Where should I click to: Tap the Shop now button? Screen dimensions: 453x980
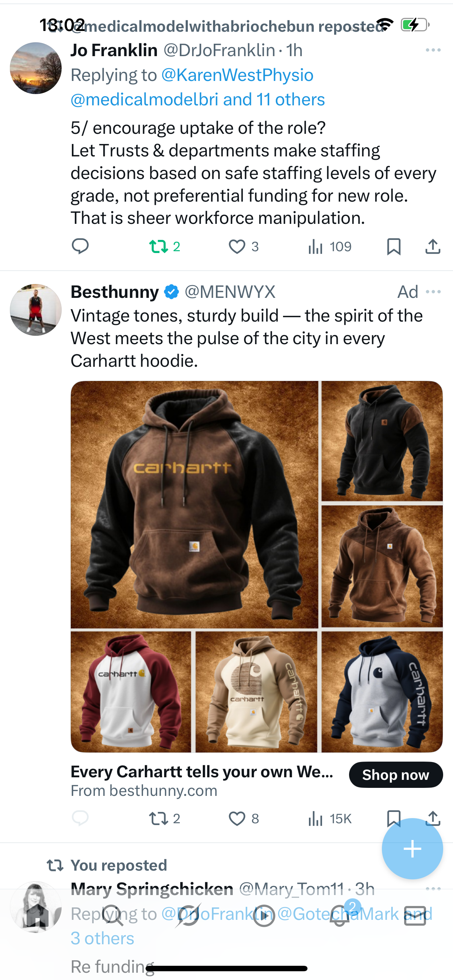pos(396,775)
